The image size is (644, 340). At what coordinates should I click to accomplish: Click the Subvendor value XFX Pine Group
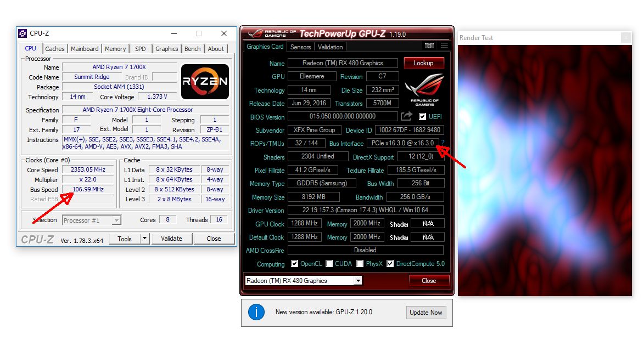(x=314, y=130)
